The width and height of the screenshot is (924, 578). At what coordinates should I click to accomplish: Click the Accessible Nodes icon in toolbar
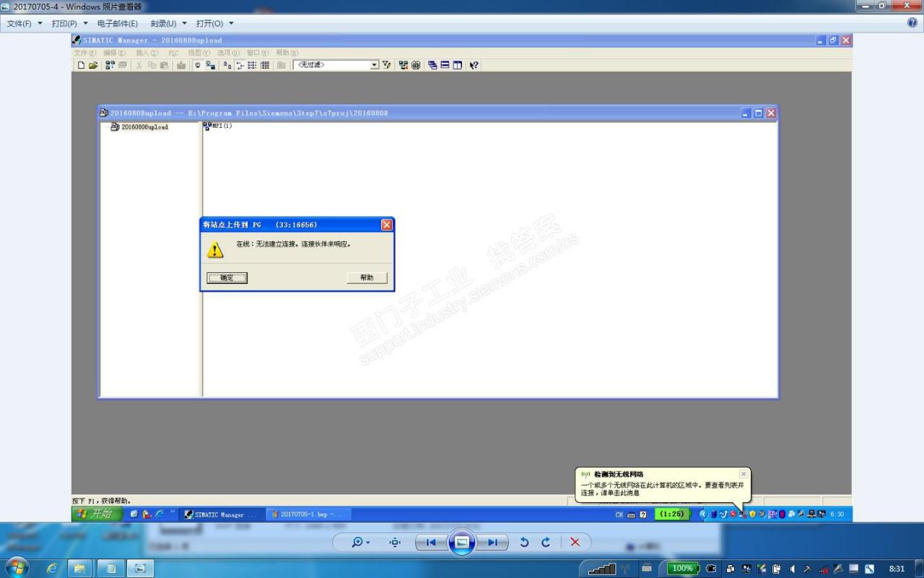[x=110, y=65]
